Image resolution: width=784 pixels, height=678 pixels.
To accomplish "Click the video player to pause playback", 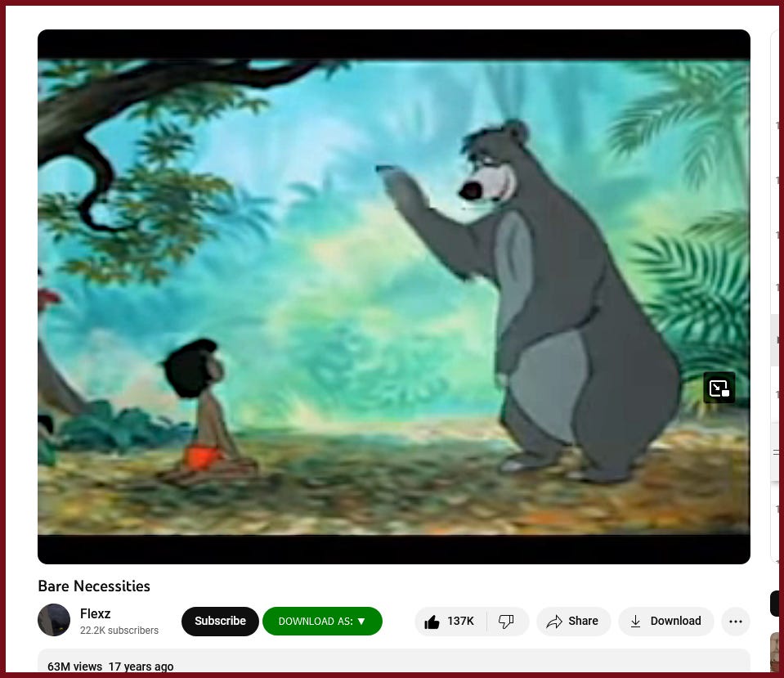I will pos(393,297).
